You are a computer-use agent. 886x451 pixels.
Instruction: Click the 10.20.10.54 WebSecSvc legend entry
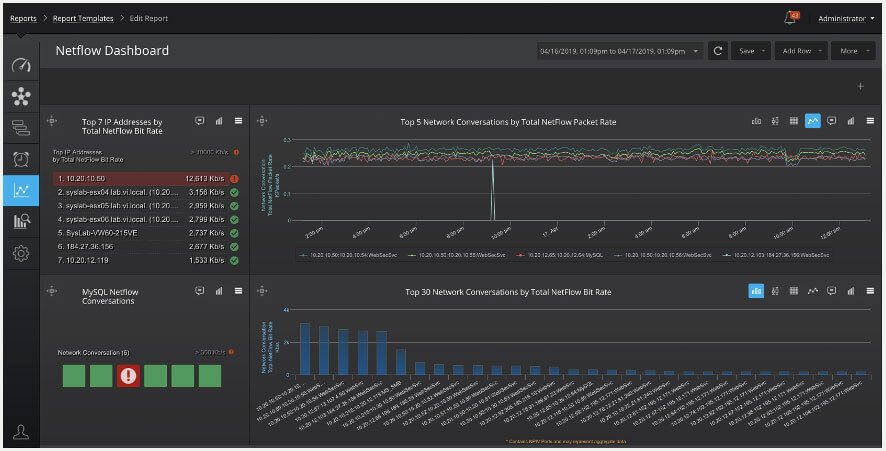[348, 255]
